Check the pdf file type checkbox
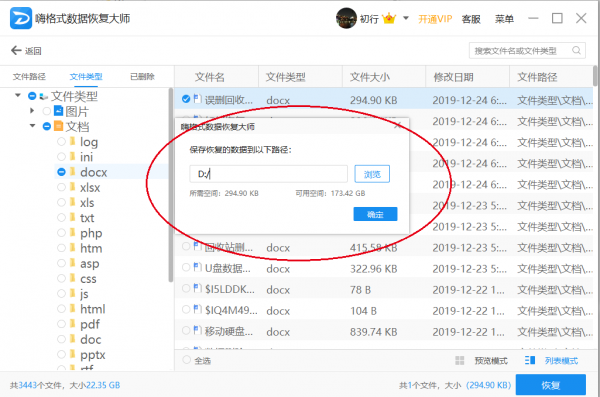 coord(61,324)
